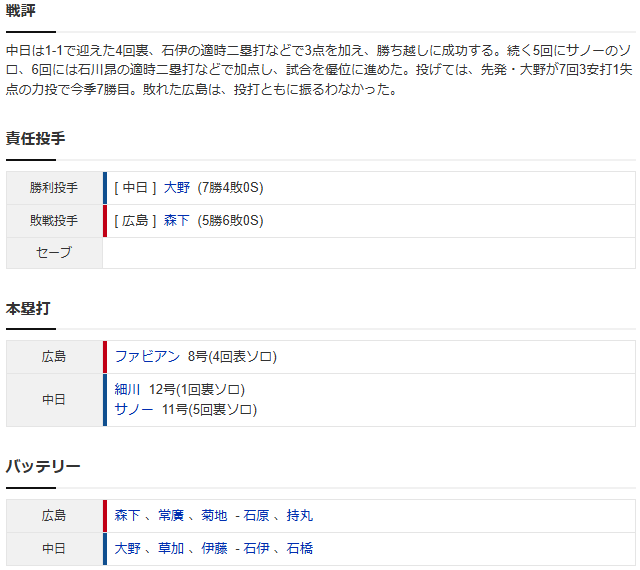Select the 勝利投手 row label

[x=54, y=188]
